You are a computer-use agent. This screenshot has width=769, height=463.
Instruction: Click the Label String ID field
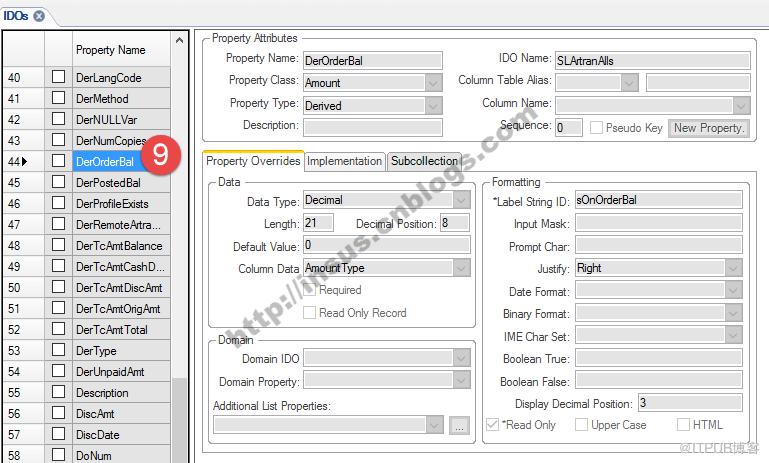[x=659, y=200]
